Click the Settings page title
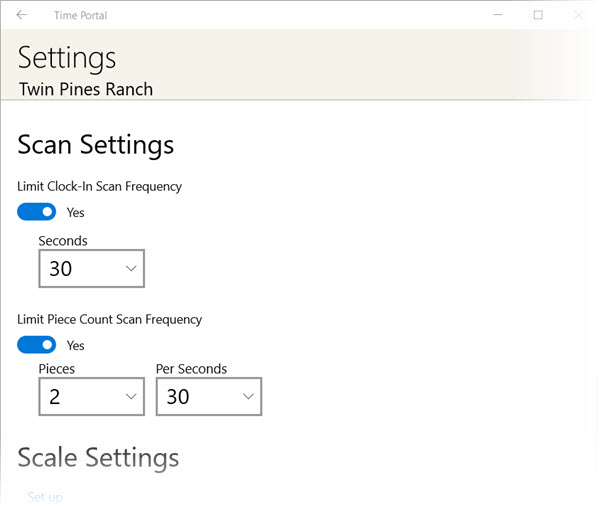 pyautogui.click(x=67, y=57)
